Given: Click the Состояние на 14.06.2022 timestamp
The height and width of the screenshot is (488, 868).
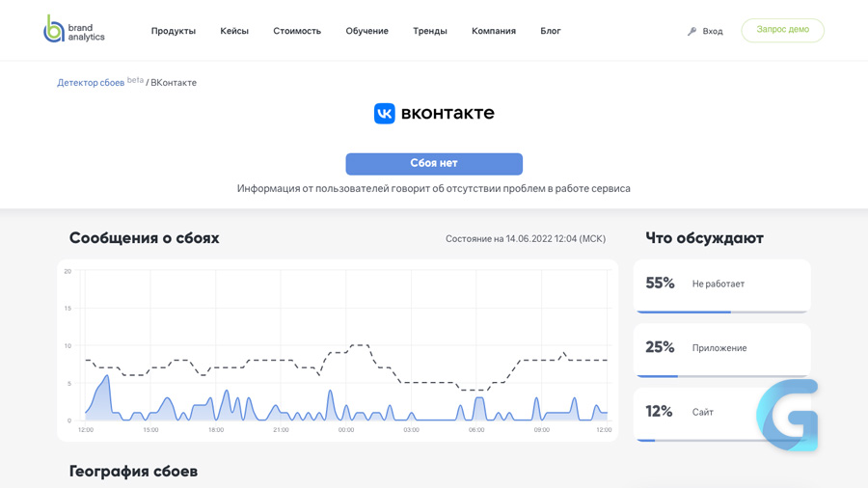Looking at the screenshot, I should point(526,238).
